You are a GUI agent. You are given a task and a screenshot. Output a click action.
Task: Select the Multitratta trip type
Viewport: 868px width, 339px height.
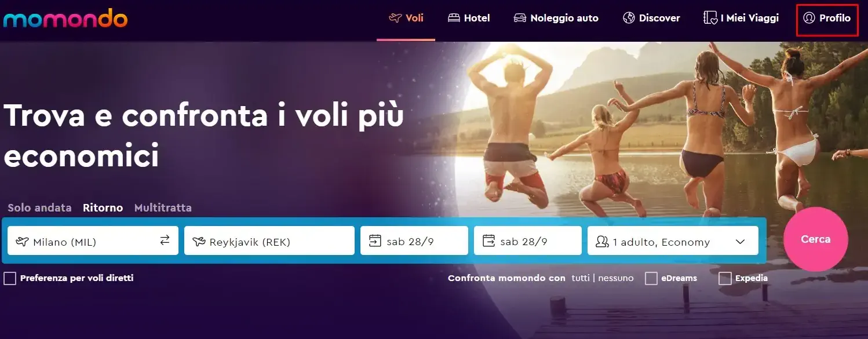163,207
